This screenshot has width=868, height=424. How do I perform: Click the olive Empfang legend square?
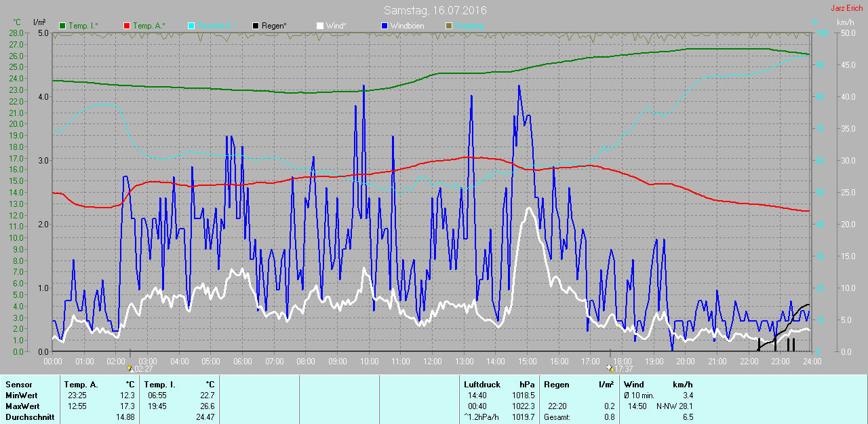coord(448,26)
